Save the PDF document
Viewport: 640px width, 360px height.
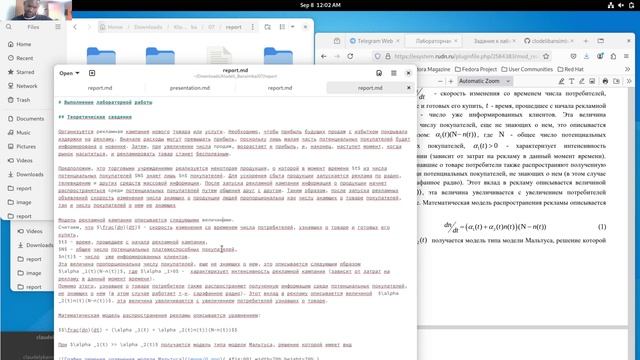click(616, 81)
